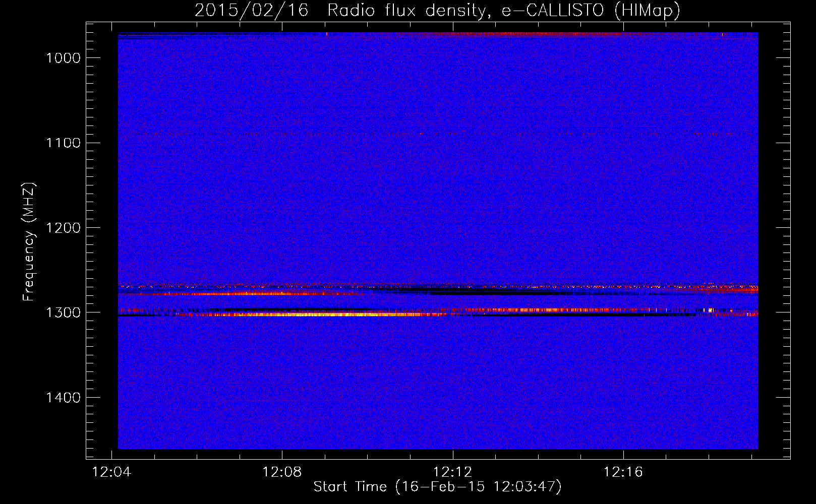The height and width of the screenshot is (504, 816).
Task: Click the 1200 frequency tick label
Action: 64,228
